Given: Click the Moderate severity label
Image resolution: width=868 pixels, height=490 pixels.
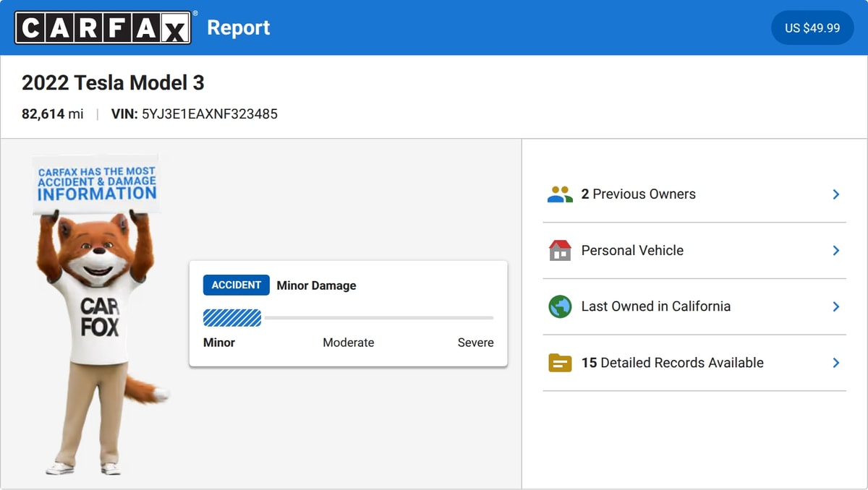Looking at the screenshot, I should (349, 343).
